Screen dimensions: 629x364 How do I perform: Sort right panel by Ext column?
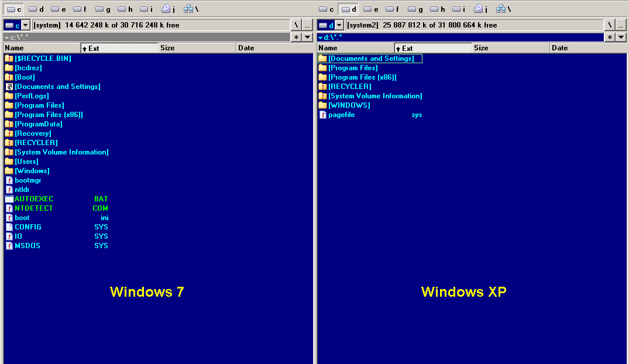coord(433,48)
